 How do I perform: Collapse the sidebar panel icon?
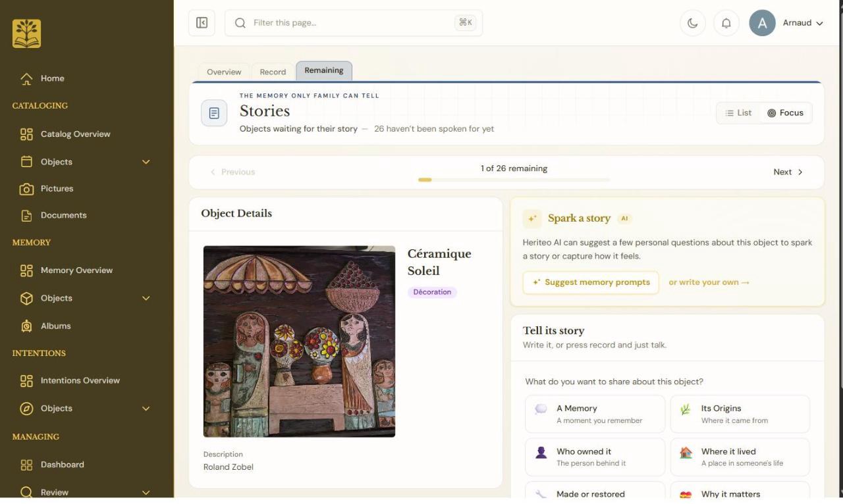click(x=202, y=23)
